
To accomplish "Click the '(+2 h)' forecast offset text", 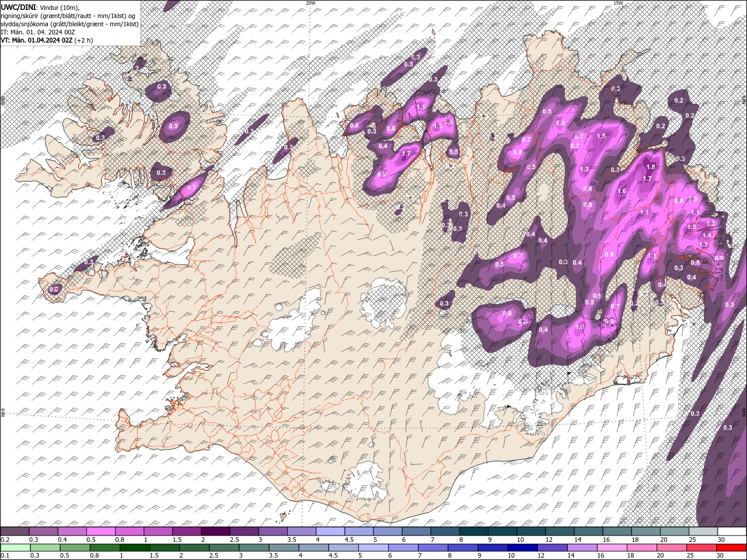I will click(x=84, y=40).
